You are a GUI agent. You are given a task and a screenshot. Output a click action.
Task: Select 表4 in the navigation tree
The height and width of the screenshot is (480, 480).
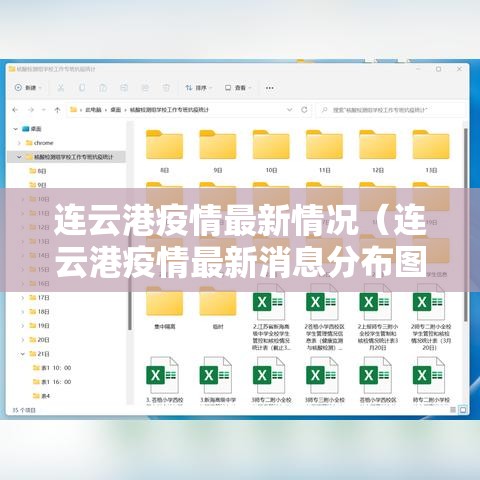coord(41,396)
